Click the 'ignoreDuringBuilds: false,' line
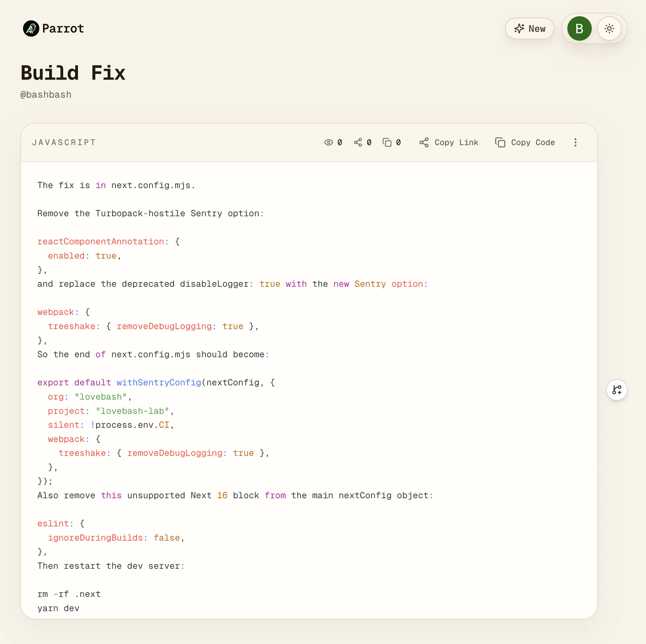 point(116,538)
